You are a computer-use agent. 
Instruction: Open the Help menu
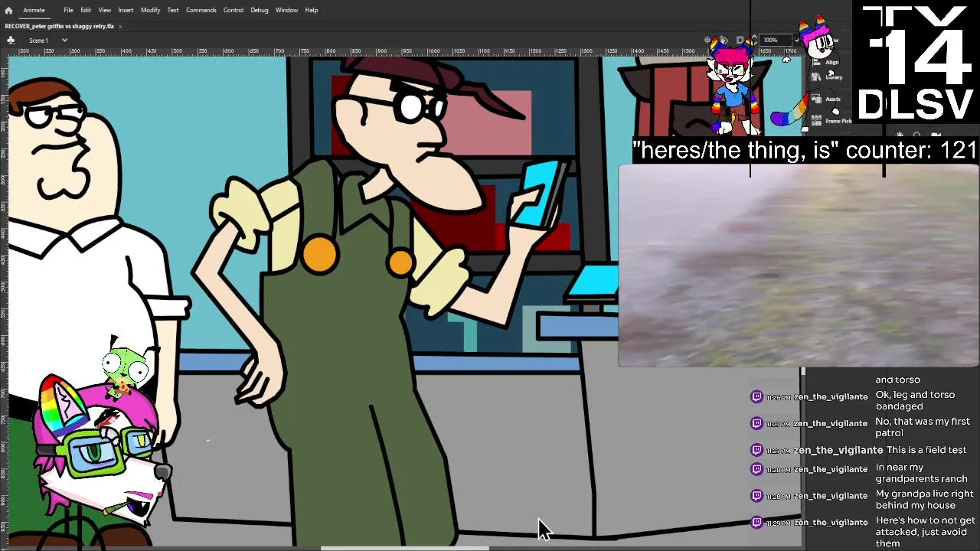[312, 10]
